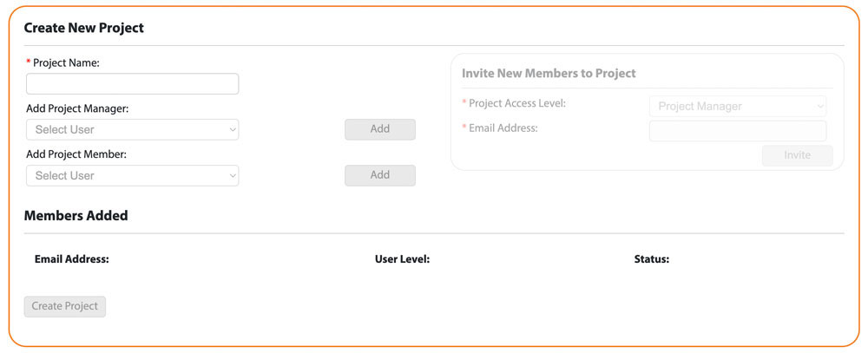Click the Project Access Level label
Viewport: 868px width, 353px height.
coord(517,103)
